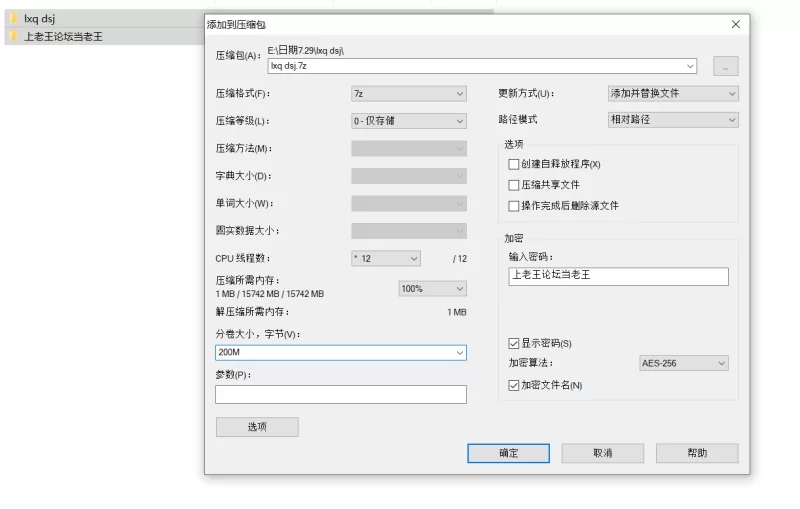Click the 参数 parameters input field

(x=341, y=394)
